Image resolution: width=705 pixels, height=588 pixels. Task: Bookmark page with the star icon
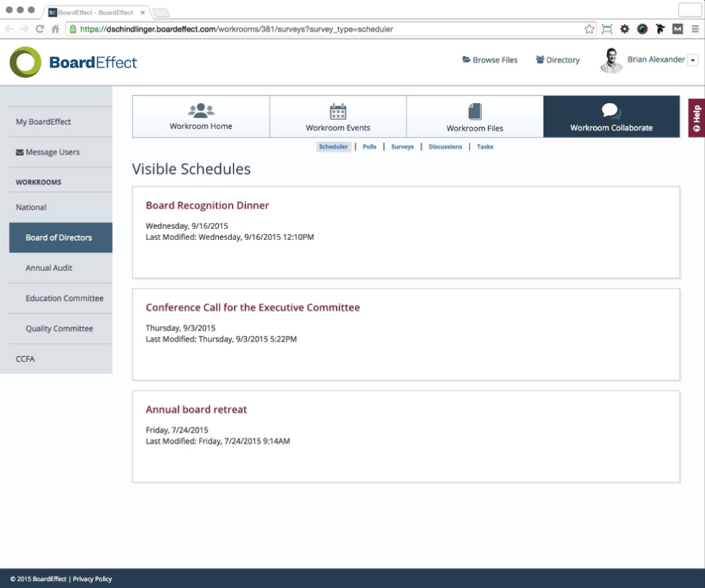point(589,29)
